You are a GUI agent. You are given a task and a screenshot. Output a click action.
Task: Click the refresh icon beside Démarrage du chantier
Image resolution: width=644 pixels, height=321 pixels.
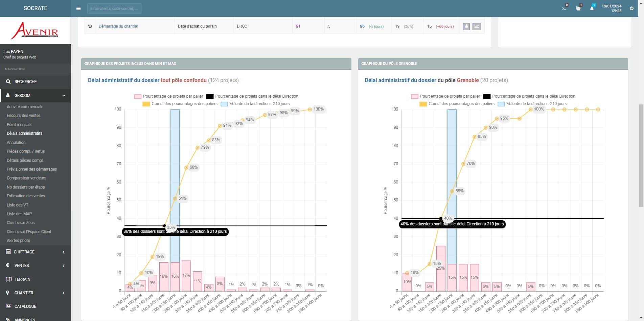[90, 26]
